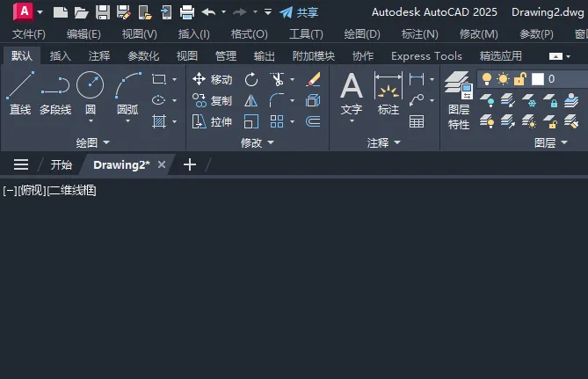Click the New drawing icon
588x379 pixels.
pos(61,12)
